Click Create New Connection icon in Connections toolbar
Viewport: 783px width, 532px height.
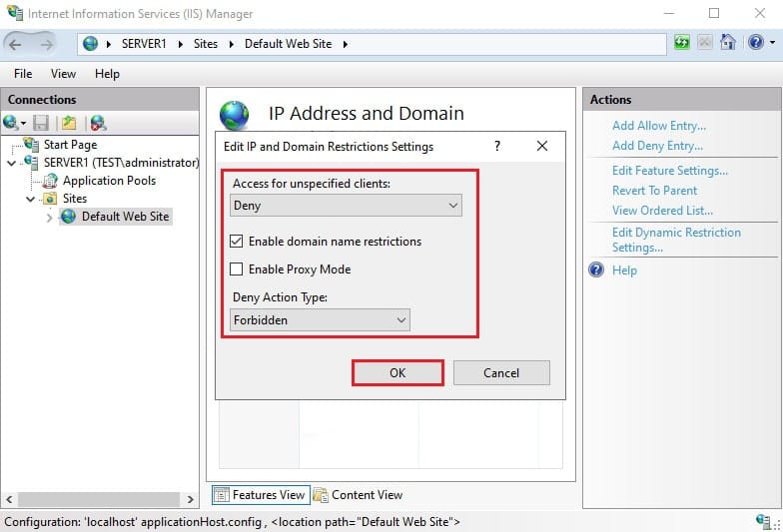click(x=10, y=122)
